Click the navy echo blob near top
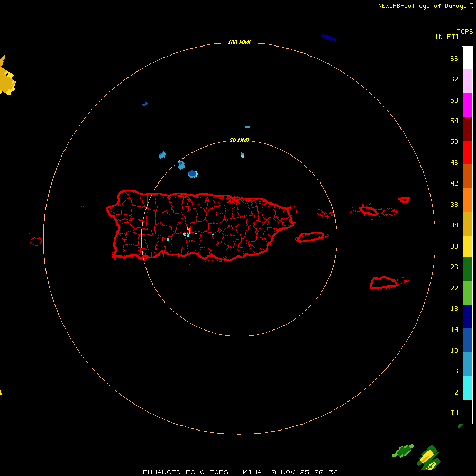This screenshot has width=476, height=476. coord(329,38)
